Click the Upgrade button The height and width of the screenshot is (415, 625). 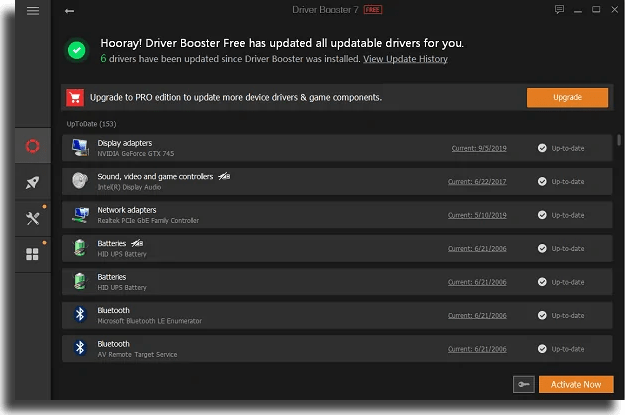tap(567, 97)
